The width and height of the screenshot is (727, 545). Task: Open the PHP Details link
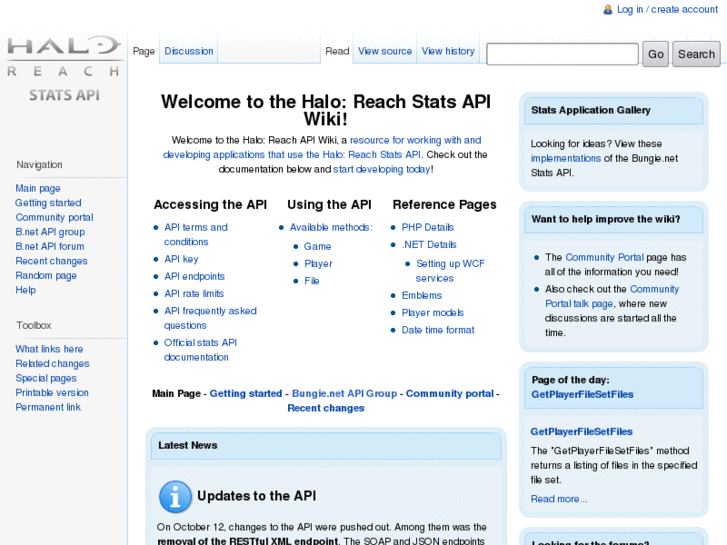tap(427, 227)
